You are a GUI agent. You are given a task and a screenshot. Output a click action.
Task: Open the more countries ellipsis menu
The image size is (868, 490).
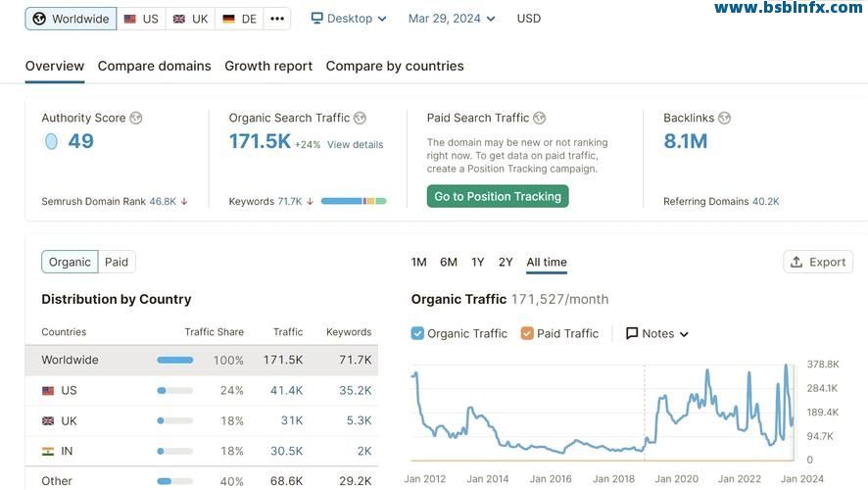pyautogui.click(x=277, y=19)
